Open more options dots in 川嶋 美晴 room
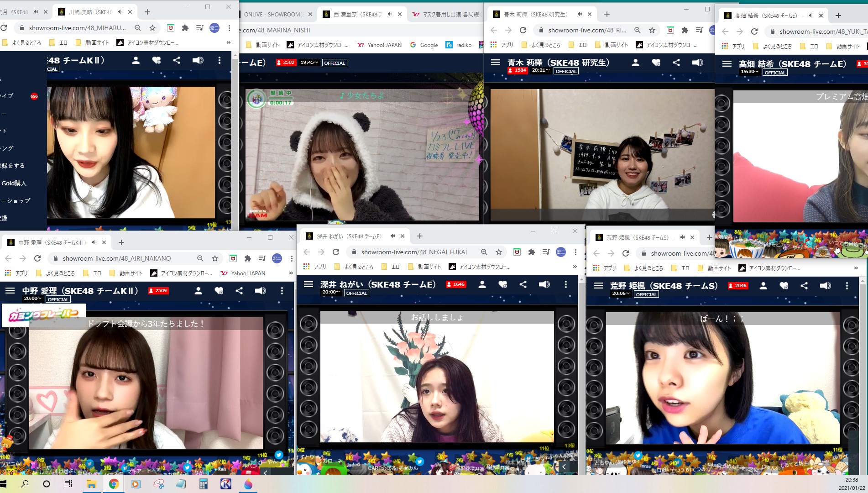Screen dimensions: 868x493 click(220, 60)
